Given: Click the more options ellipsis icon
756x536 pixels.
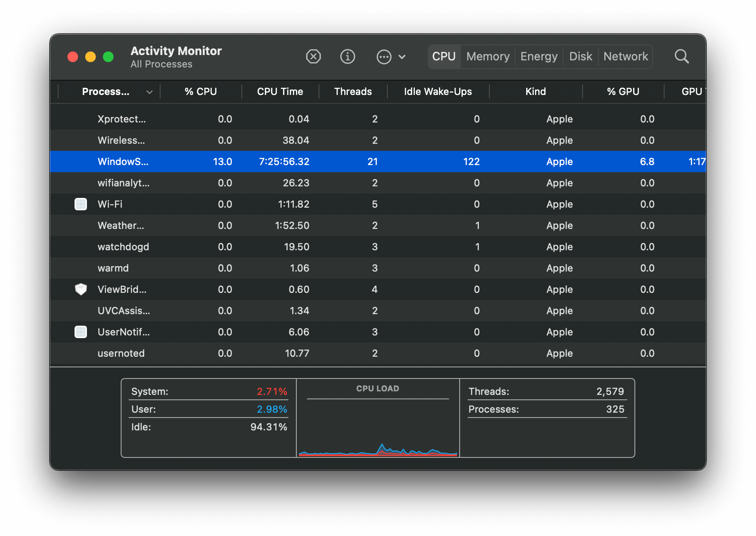Looking at the screenshot, I should pyautogui.click(x=384, y=56).
